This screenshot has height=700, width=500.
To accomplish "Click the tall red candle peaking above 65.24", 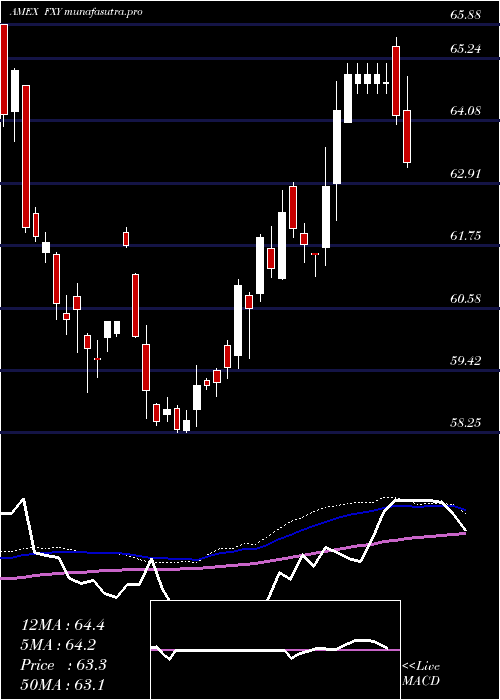I will (396, 81).
